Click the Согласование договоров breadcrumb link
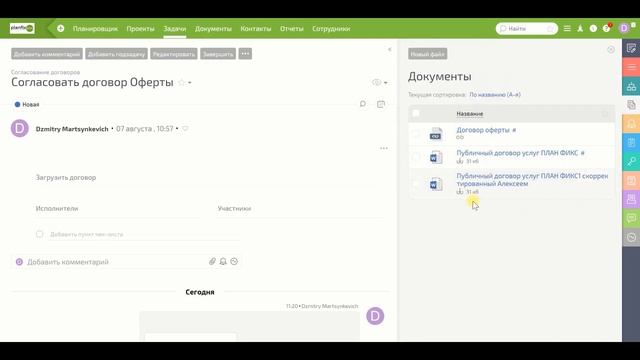The height and width of the screenshot is (360, 640). click(45, 72)
